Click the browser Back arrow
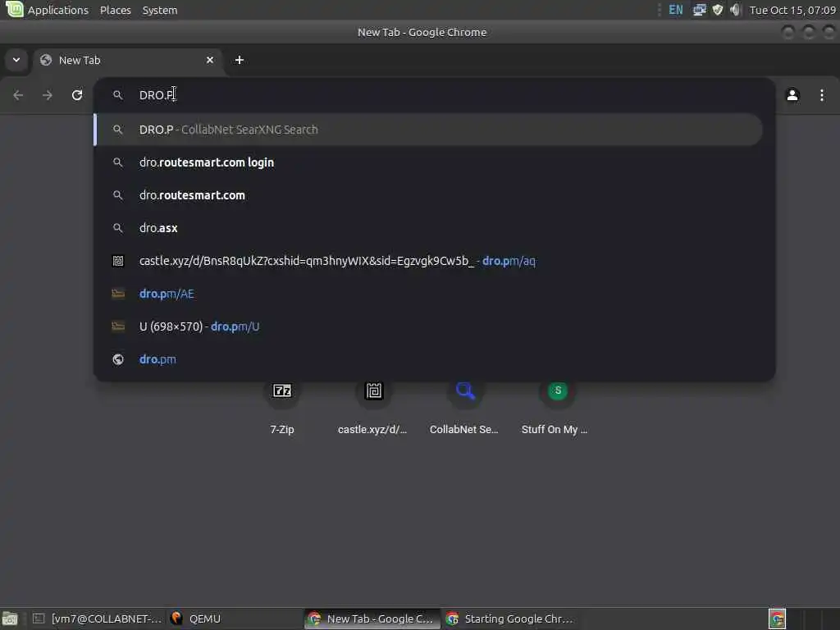Screen dimensions: 840x630 pos(18,95)
